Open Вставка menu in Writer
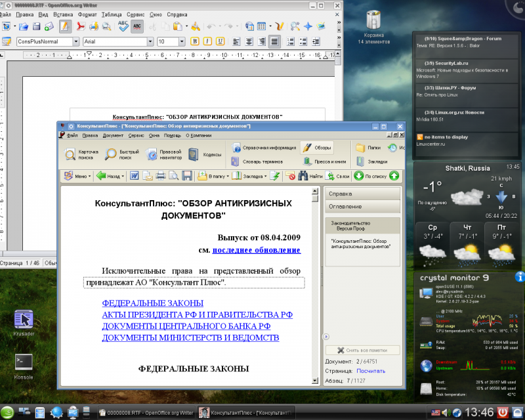525x420 pixels. (63, 14)
